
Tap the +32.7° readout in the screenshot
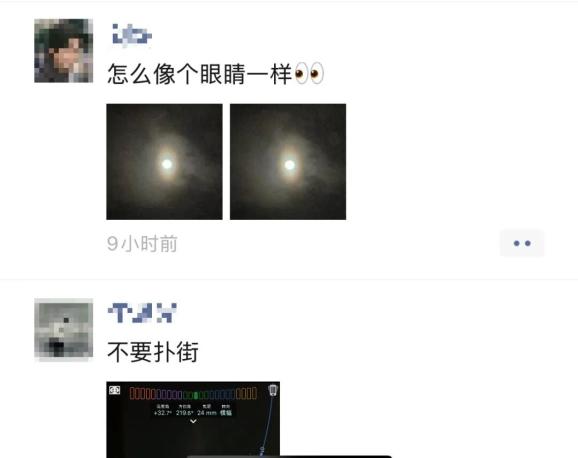(x=163, y=413)
